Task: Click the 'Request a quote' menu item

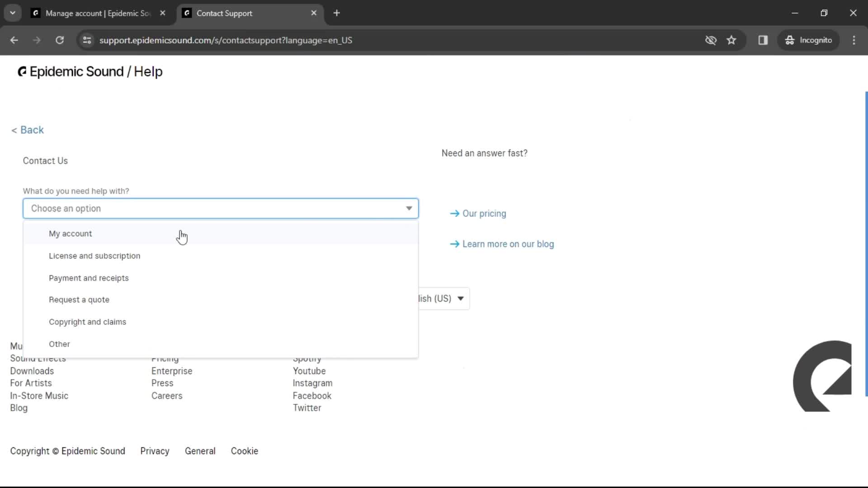Action: coord(79,300)
